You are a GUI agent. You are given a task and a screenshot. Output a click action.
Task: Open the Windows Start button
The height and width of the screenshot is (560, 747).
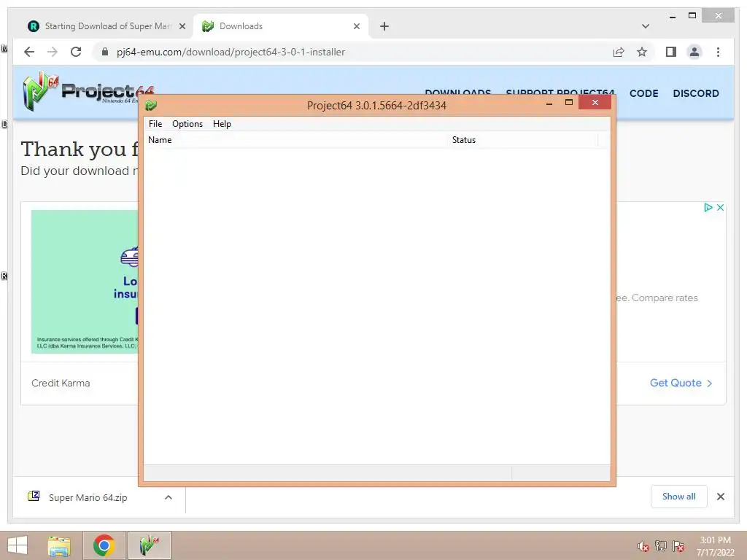click(18, 545)
